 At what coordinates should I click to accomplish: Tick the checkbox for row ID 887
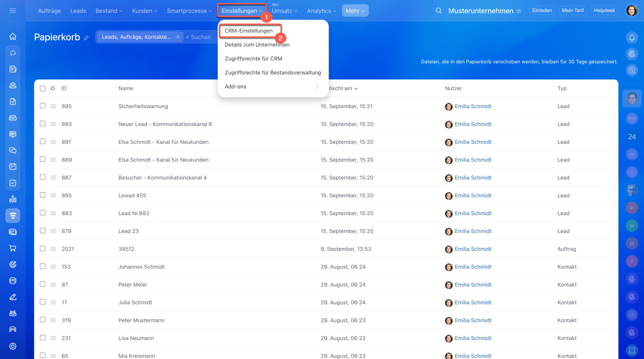(x=42, y=177)
